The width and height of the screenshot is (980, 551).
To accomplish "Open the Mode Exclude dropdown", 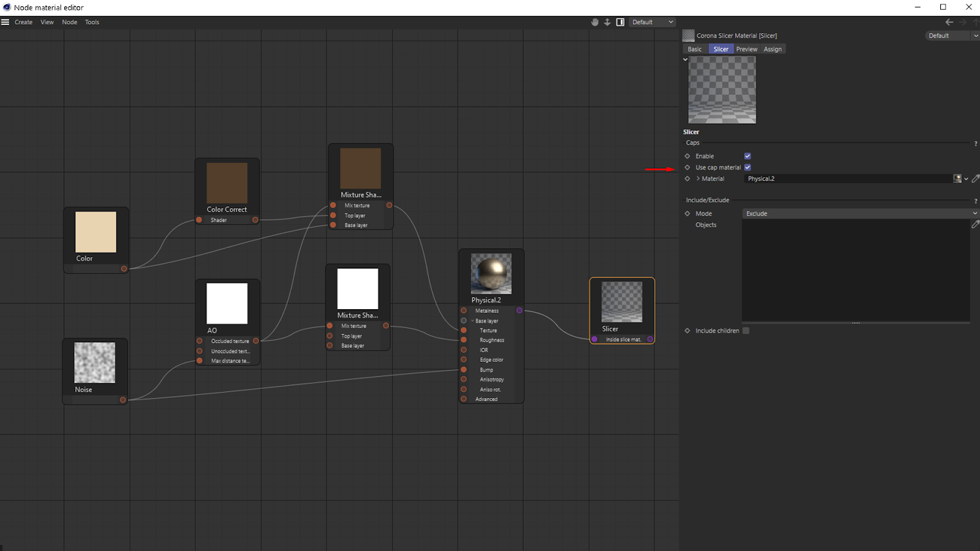I will pyautogui.click(x=861, y=214).
